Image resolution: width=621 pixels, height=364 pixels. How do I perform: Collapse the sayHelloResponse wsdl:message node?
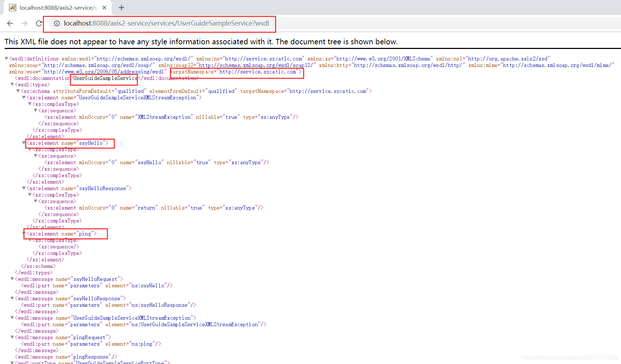point(12,298)
